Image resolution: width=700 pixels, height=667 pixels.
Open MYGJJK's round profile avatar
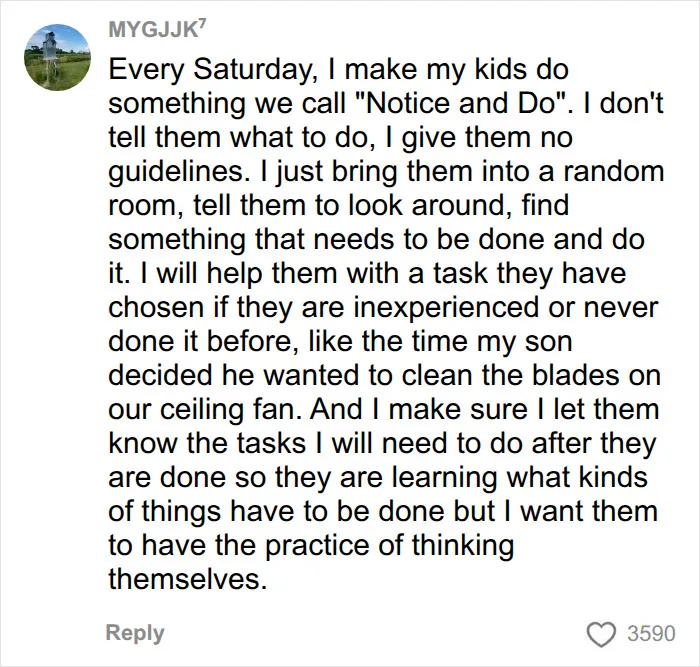(x=58, y=58)
